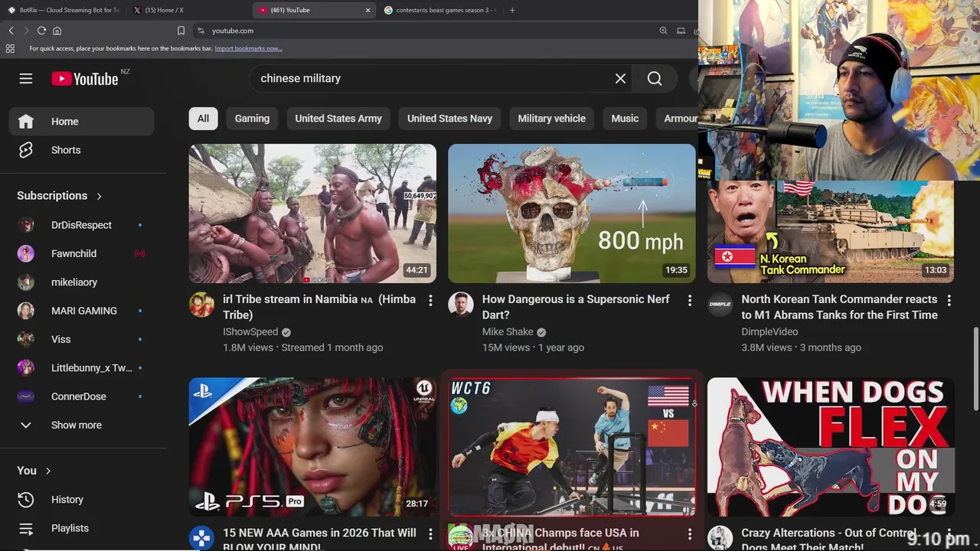Switch to contestants beast games tab
Viewport: 980px width, 551px height.
click(x=440, y=10)
